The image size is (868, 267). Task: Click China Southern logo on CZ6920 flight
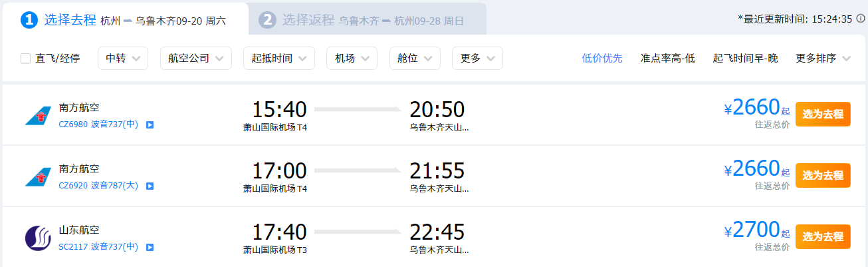point(38,176)
